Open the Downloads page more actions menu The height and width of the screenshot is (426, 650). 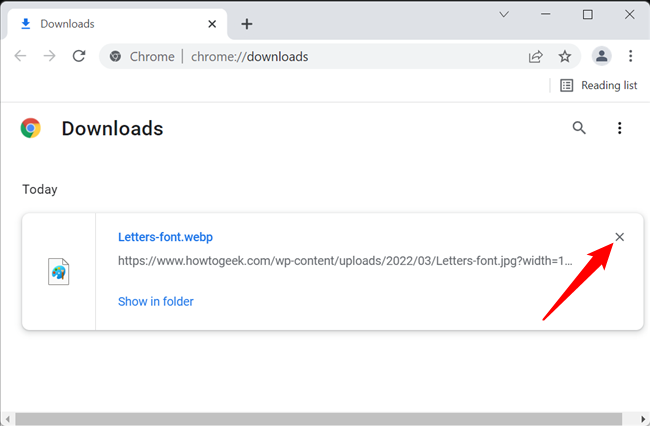coord(620,128)
